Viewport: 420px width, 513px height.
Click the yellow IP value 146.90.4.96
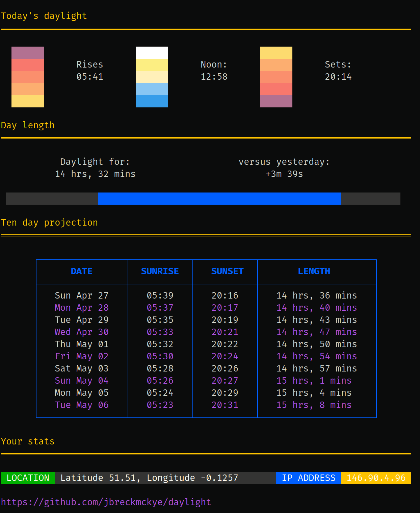coord(376,478)
